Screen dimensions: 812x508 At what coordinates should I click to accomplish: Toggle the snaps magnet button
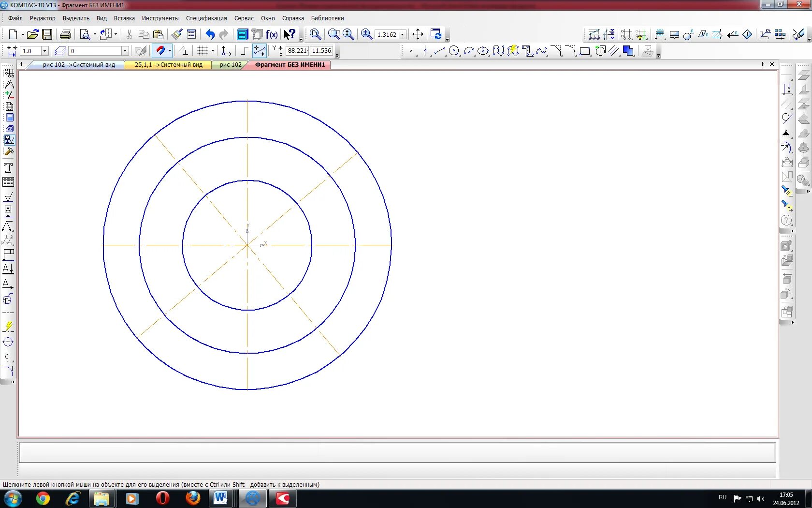click(x=160, y=51)
